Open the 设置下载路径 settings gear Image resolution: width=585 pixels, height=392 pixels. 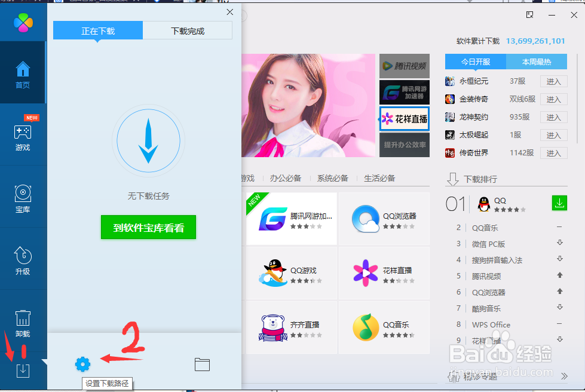coord(82,363)
